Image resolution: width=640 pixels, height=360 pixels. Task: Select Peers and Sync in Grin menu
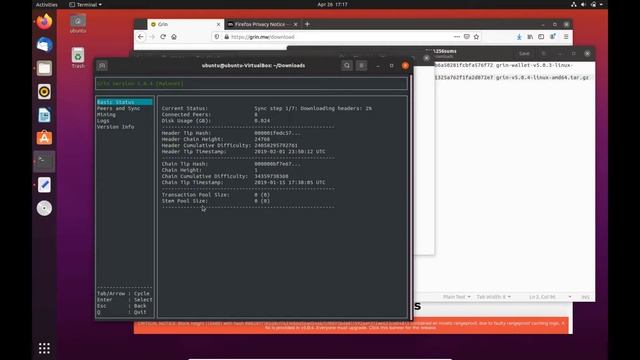119,108
